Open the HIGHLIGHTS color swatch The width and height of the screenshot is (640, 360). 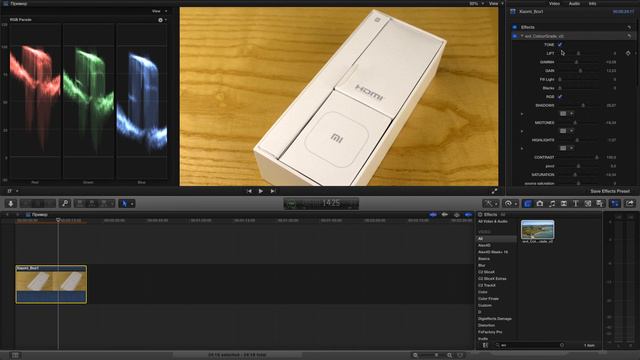pos(563,148)
